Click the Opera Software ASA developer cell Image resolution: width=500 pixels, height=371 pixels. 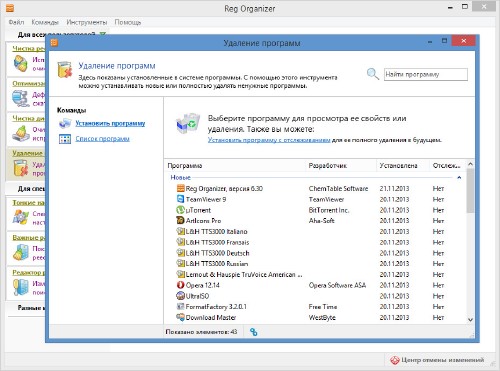coord(337,285)
